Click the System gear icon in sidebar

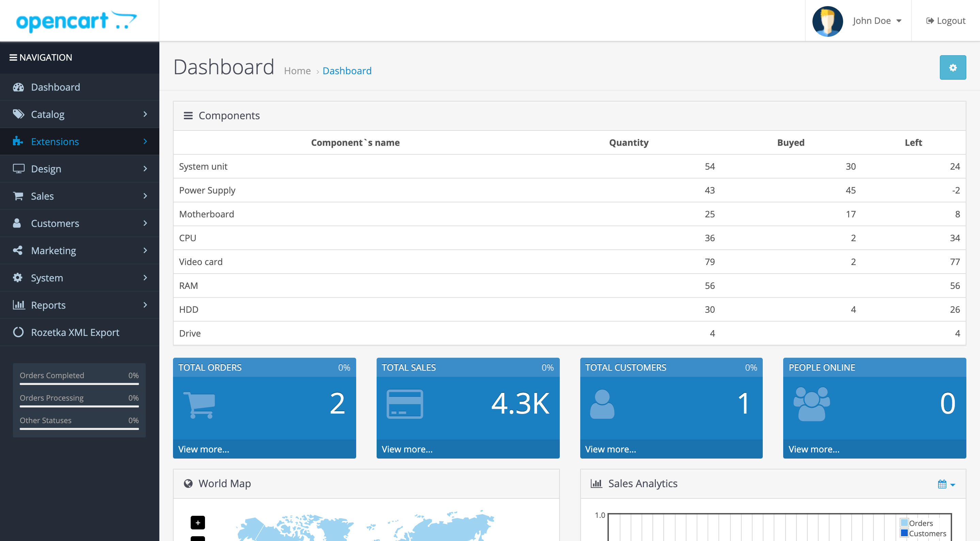(17, 278)
